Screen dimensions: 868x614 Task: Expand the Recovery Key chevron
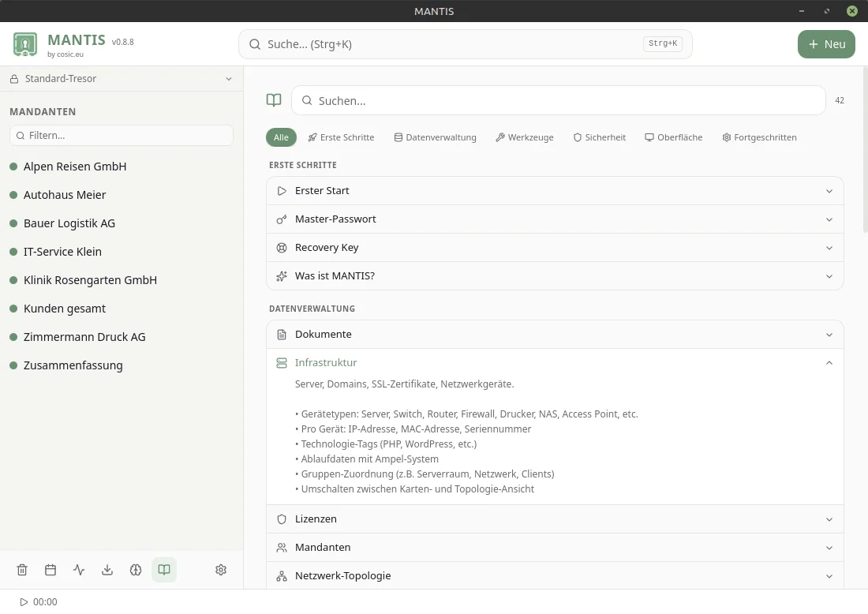point(829,248)
